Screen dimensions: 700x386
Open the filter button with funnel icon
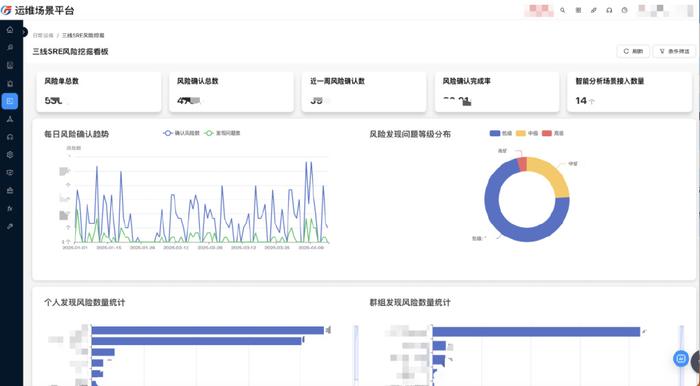click(674, 51)
